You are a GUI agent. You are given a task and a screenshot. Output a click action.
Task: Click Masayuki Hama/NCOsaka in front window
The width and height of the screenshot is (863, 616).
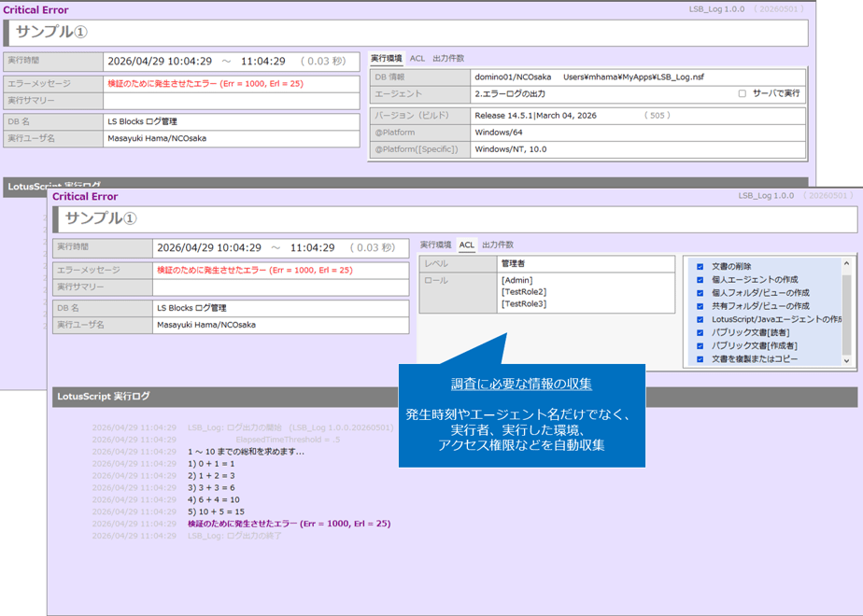[206, 325]
